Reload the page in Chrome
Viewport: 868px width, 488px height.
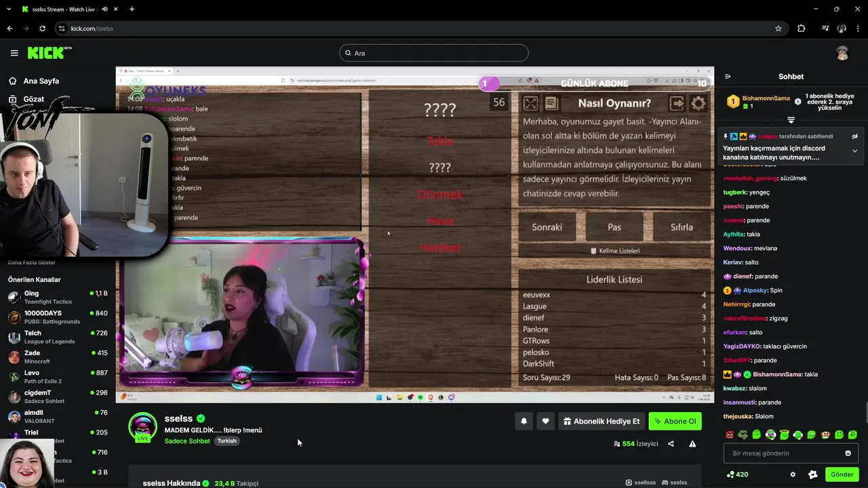click(x=42, y=28)
